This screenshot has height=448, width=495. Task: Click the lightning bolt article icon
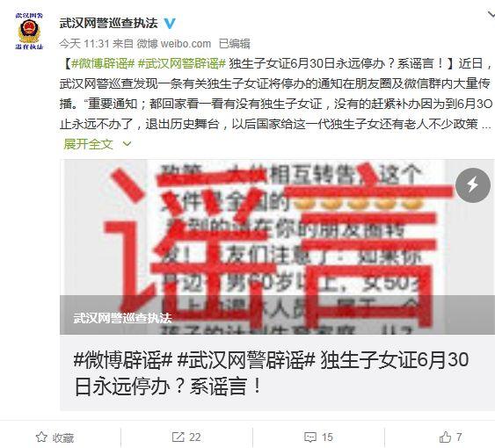coord(473,184)
